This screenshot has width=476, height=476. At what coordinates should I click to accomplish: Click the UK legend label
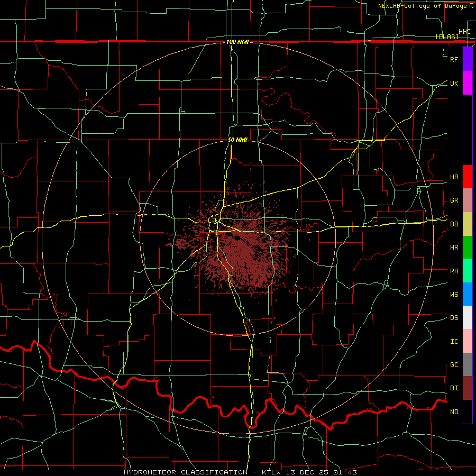(x=454, y=83)
